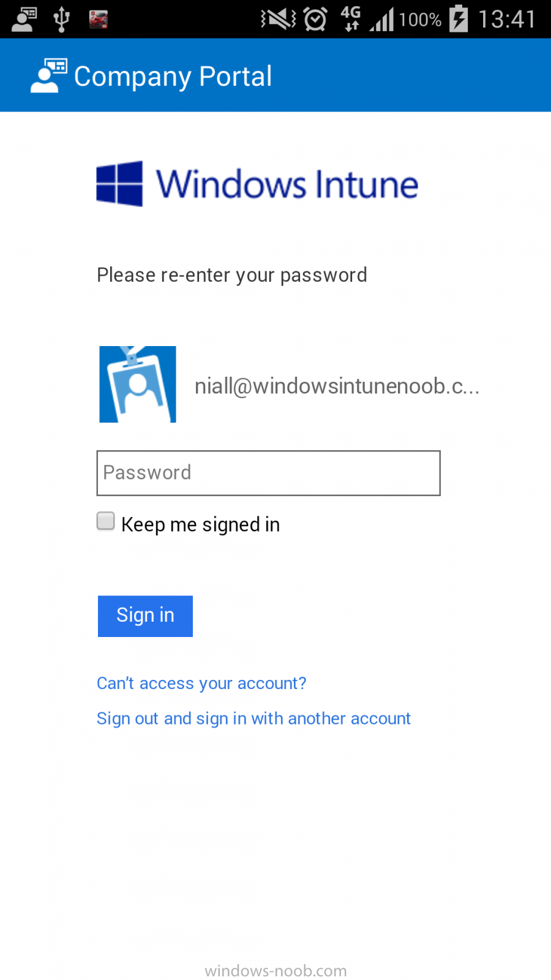Tap the Company Portal title text
This screenshot has height=980, width=551.
[x=173, y=77]
